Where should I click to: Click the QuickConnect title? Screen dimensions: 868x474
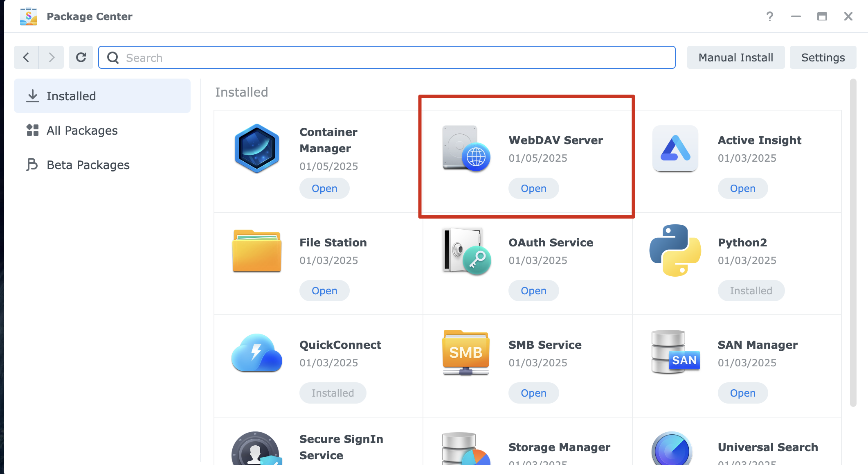(340, 345)
